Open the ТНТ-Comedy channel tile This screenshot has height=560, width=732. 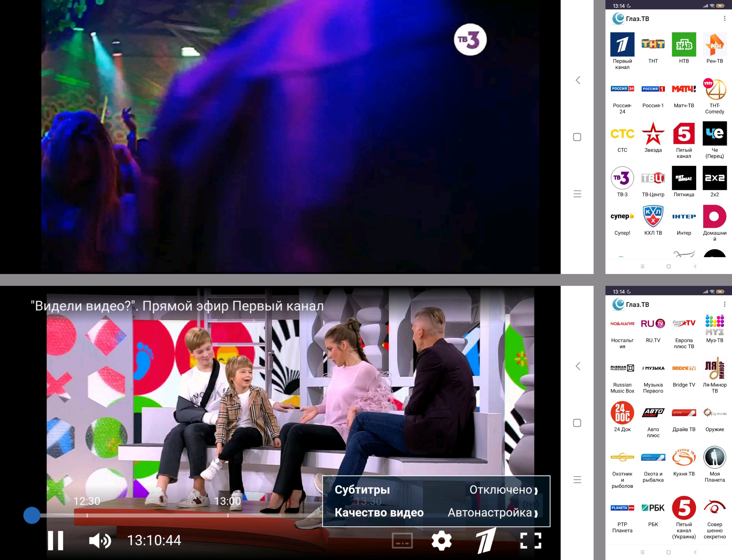(714, 96)
